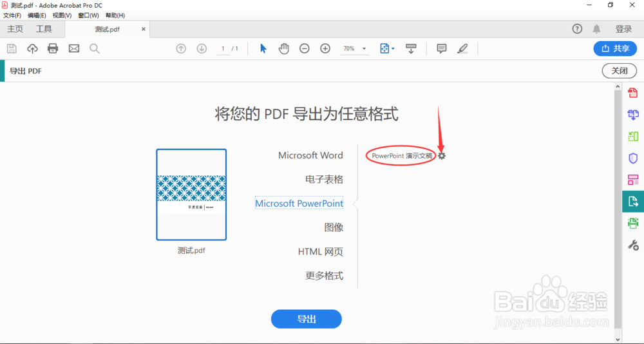Select the 测试.pdf document tab
The width and height of the screenshot is (644, 344).
[x=107, y=30]
